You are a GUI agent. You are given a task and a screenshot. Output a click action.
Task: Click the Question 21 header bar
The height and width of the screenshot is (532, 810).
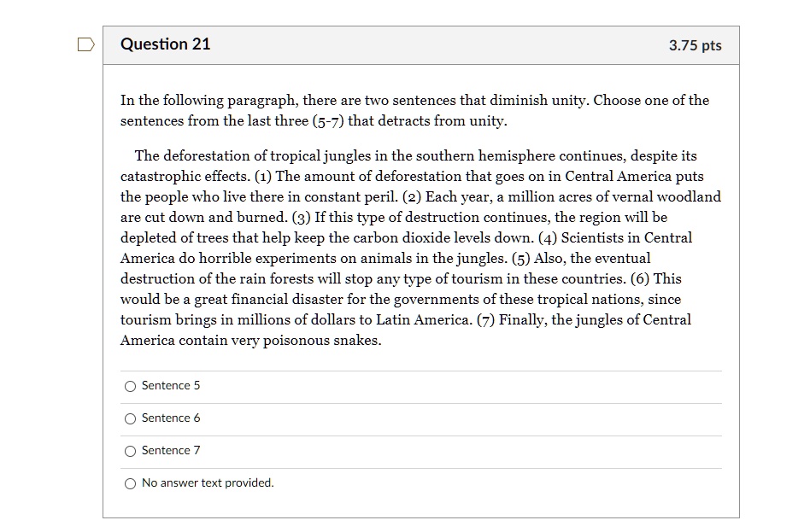tap(419, 44)
